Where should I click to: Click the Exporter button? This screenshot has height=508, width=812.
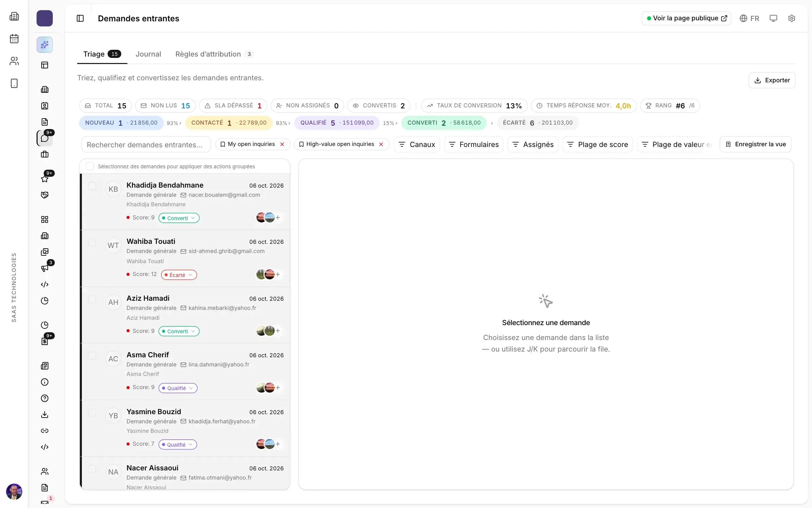coord(772,80)
